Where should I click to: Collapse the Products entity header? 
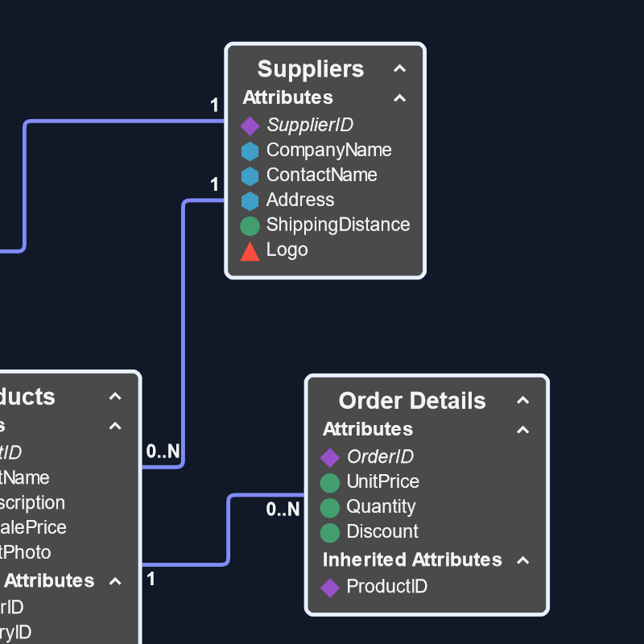point(115,396)
